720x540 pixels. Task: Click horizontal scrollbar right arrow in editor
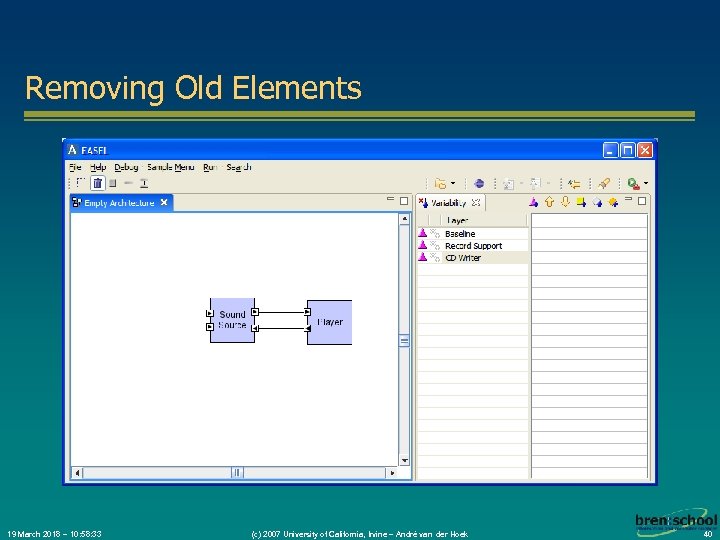[x=392, y=472]
